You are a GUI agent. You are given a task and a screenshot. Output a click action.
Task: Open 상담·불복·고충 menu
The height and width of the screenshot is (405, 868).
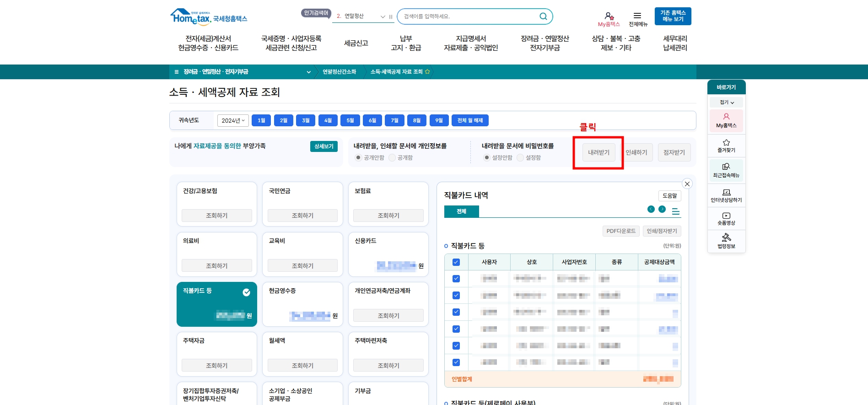coord(616,43)
